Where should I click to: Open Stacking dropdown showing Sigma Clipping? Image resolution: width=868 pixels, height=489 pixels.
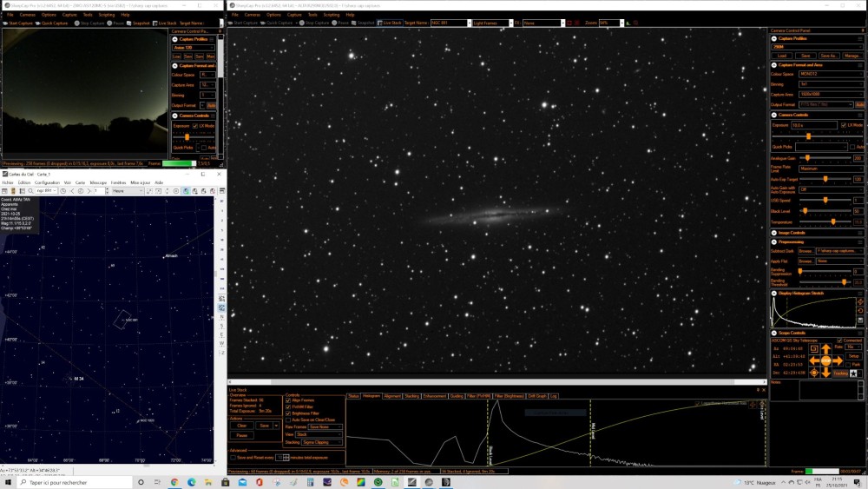pyautogui.click(x=321, y=442)
